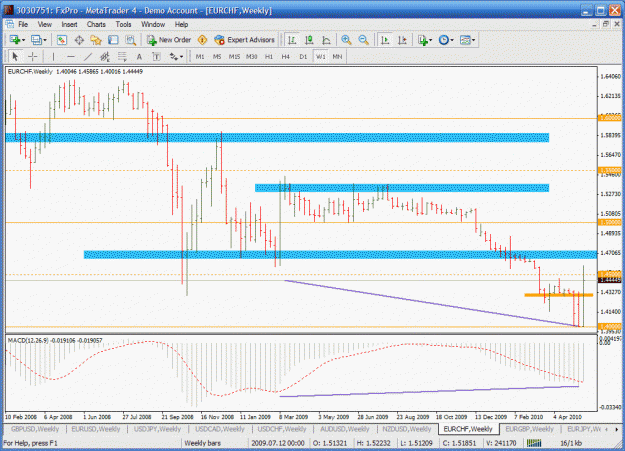Toggle the Expert Advisors button
This screenshot has height=451, width=625.
pos(244,40)
